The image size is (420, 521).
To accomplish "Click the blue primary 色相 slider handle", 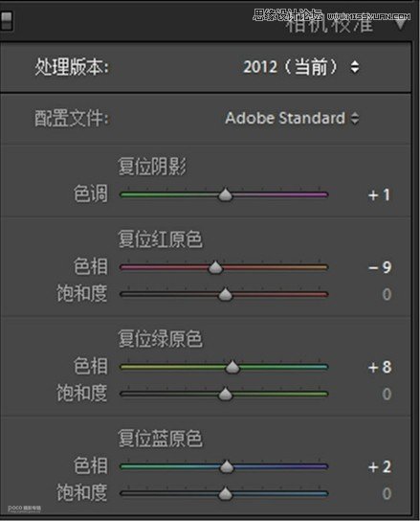I will (227, 466).
